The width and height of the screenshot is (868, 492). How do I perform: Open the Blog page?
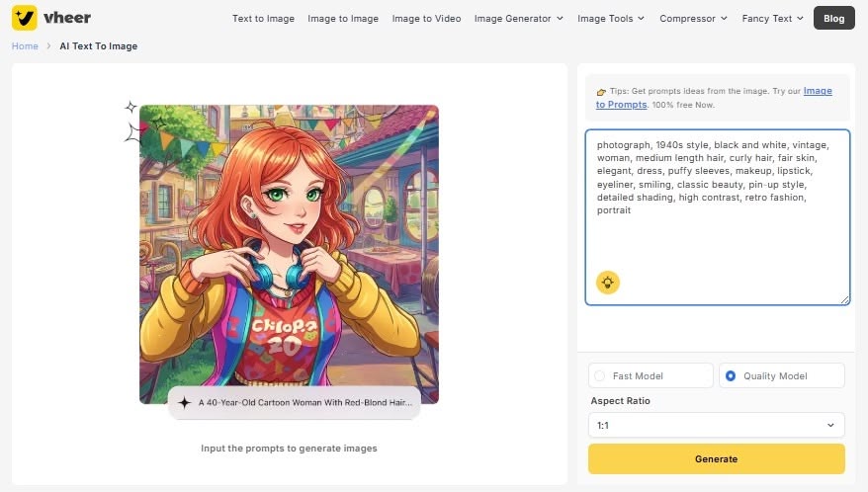(833, 18)
